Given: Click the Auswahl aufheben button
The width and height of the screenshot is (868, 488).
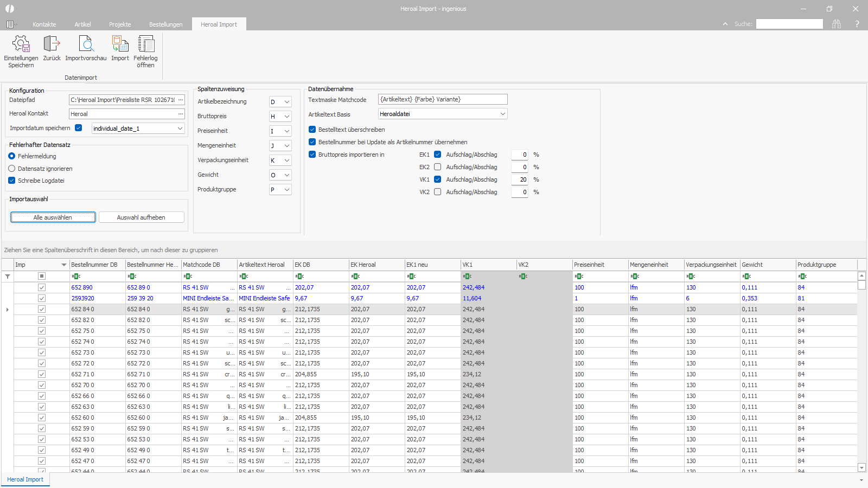Looking at the screenshot, I should [141, 217].
